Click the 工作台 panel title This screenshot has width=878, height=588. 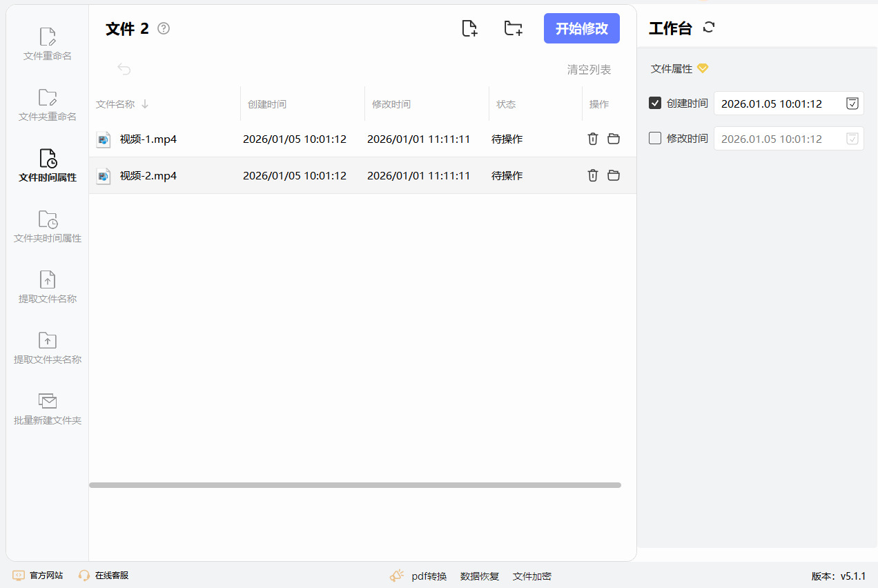click(670, 28)
